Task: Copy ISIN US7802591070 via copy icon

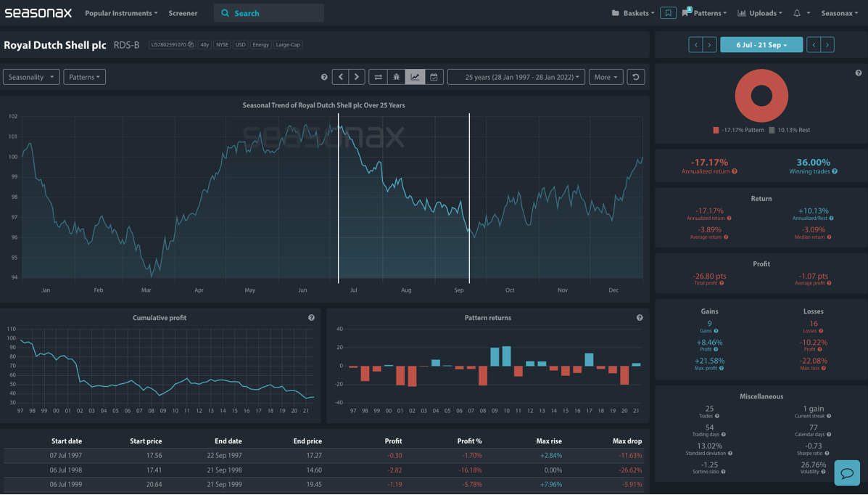Action: coord(191,45)
